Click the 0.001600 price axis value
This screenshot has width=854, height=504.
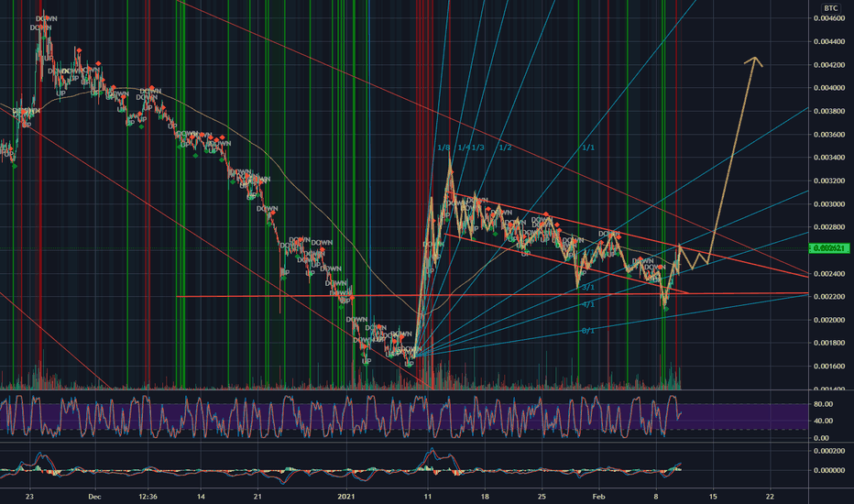tap(829, 367)
